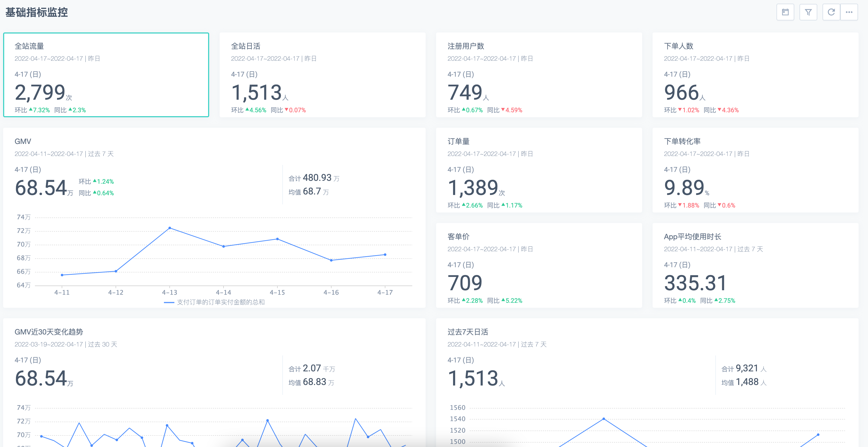Open the date calendar icon in header
868x447 pixels.
[785, 13]
